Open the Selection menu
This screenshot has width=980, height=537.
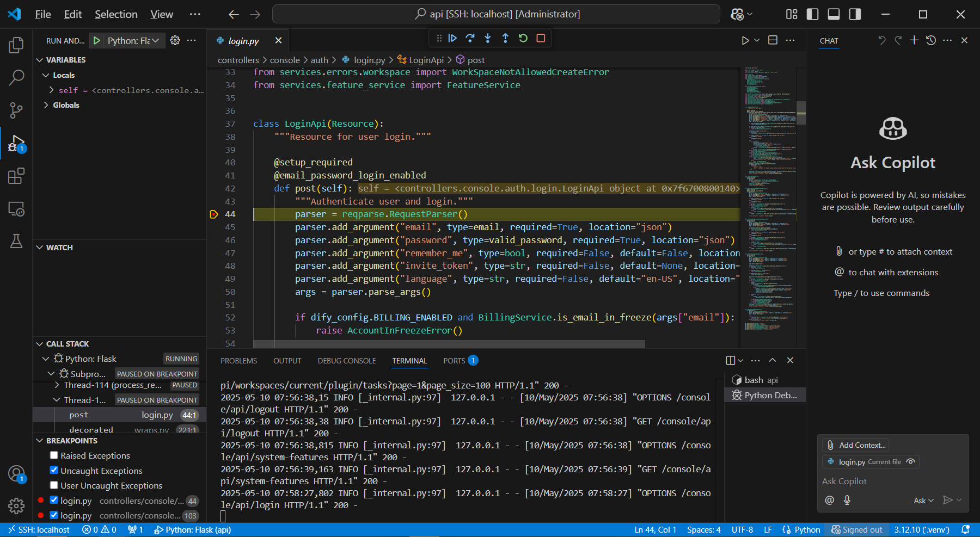point(116,14)
